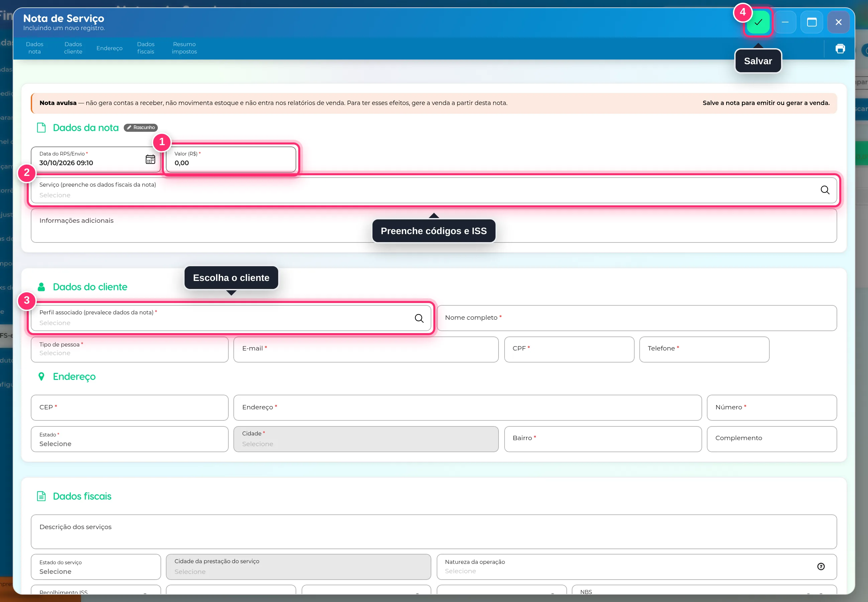Screen dimensions: 868x602
Task: Open the Estado do serviço dropdown
Action: click(x=96, y=567)
